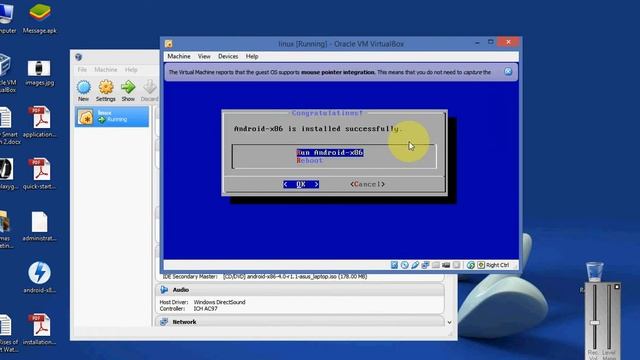640x360 pixels.
Task: Open the Devices menu of the VM window
Action: (228, 56)
